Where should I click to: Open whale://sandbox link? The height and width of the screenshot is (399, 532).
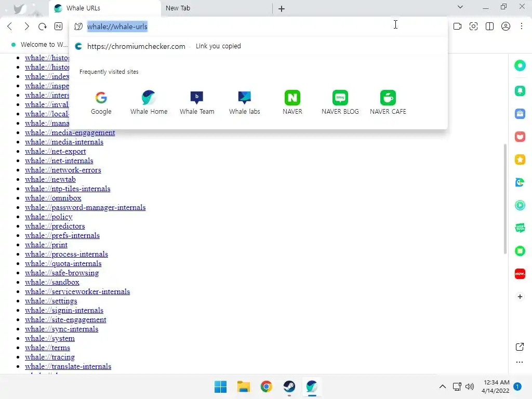pyautogui.click(x=52, y=282)
